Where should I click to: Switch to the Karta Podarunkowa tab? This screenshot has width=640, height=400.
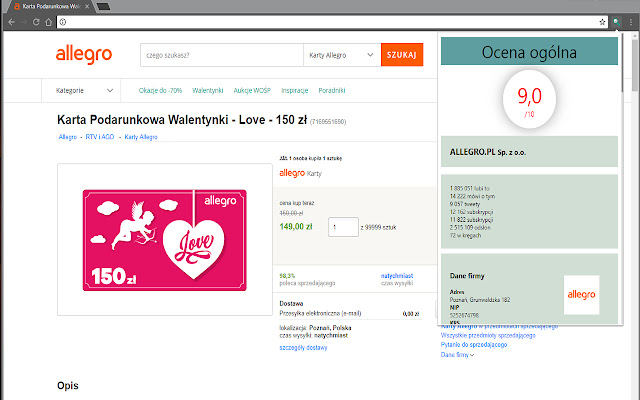point(49,7)
